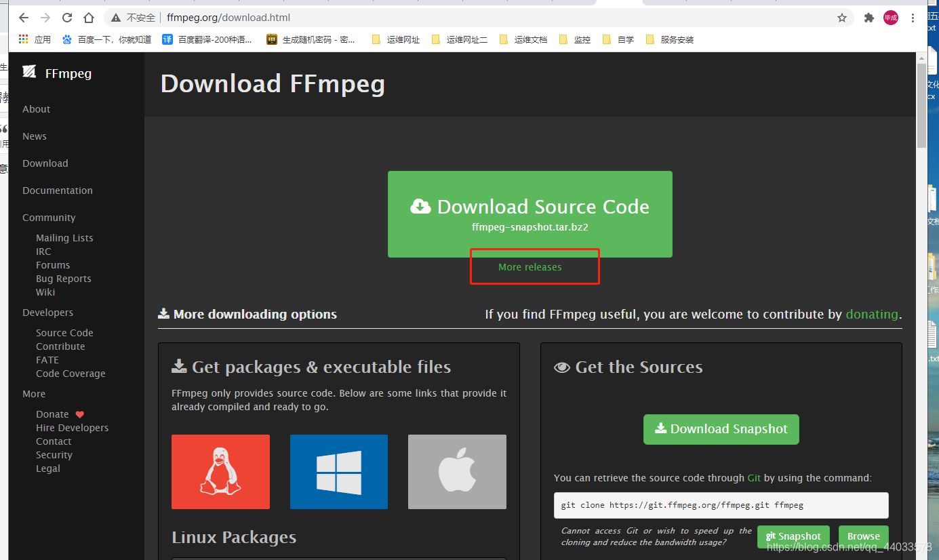The width and height of the screenshot is (939, 560).
Task: Open the 监控 bookmark folder
Action: pos(574,39)
